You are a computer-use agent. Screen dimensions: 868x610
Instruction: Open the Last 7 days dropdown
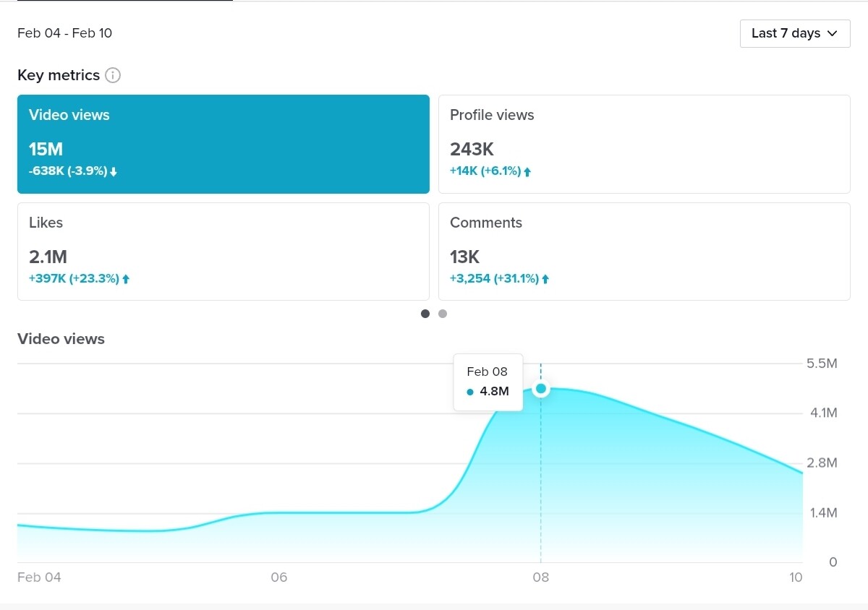point(795,33)
